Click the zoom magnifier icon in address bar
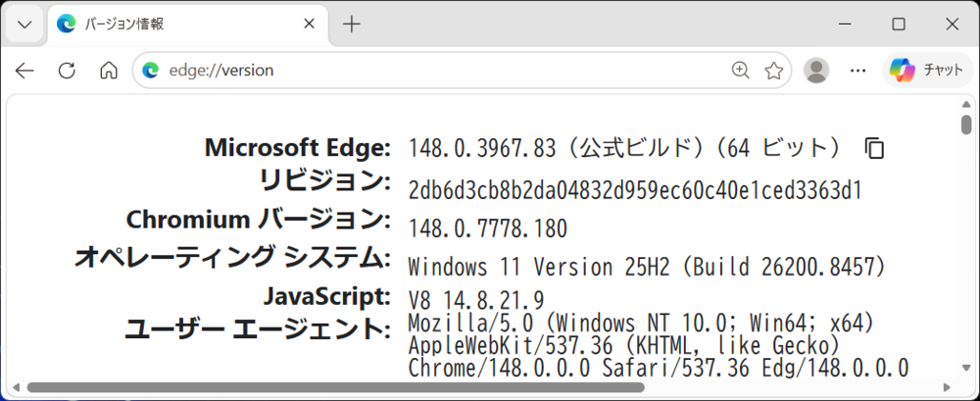This screenshot has width=980, height=401. [740, 70]
